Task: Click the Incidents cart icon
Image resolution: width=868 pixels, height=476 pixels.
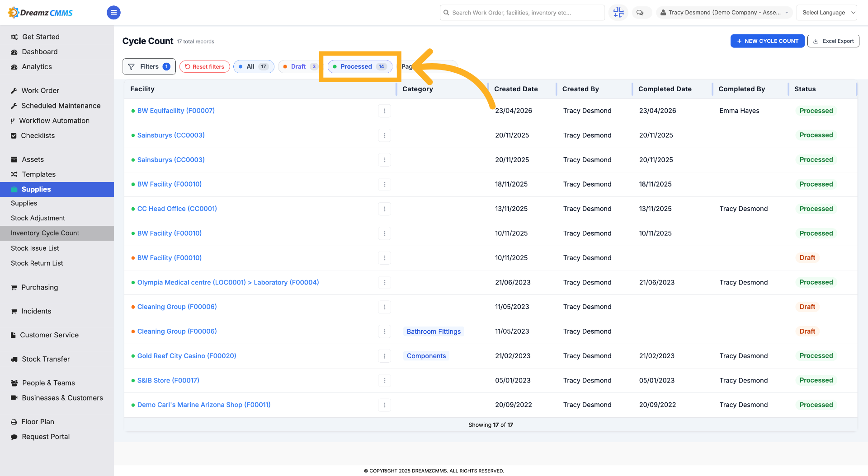Action: pyautogui.click(x=14, y=311)
